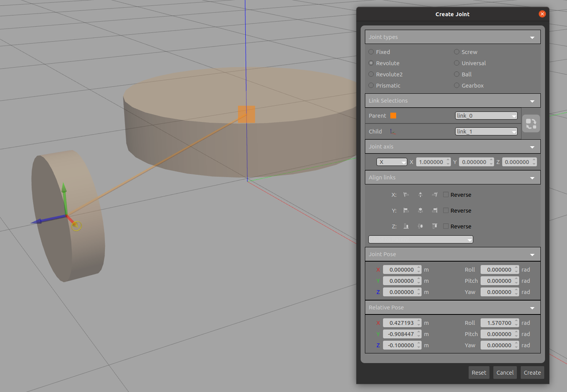Open the joint axis X preset dropdown

click(x=391, y=162)
